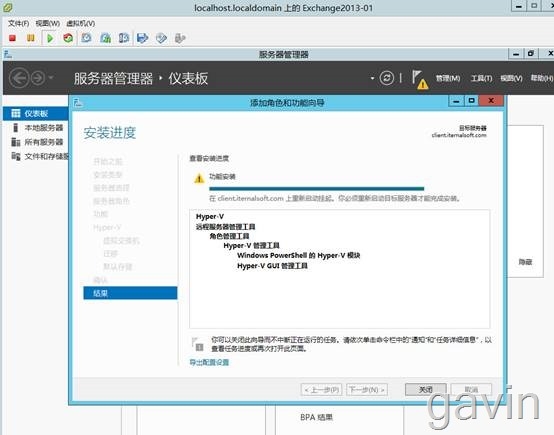Screen dimensions: 554x435
Task: Click the take snapshot toolbar icon
Action: [x=87, y=38]
